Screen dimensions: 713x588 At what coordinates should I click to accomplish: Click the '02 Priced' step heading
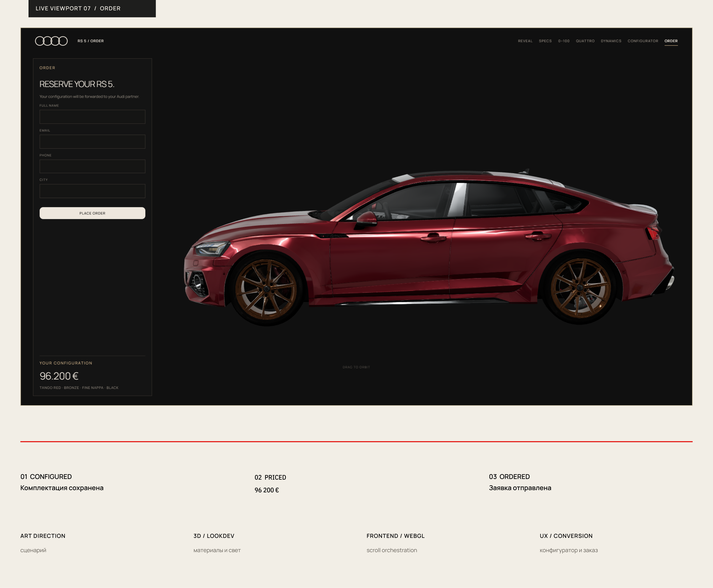tap(270, 477)
